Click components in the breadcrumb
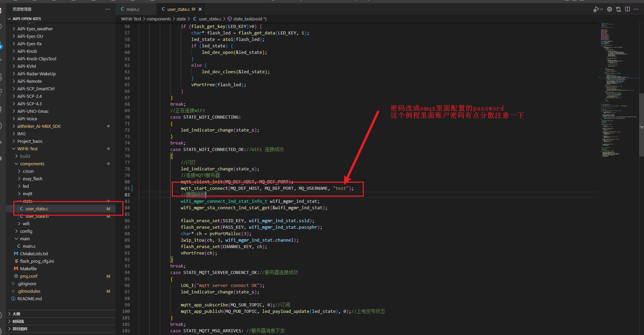This screenshot has height=335, width=644. [x=159, y=19]
